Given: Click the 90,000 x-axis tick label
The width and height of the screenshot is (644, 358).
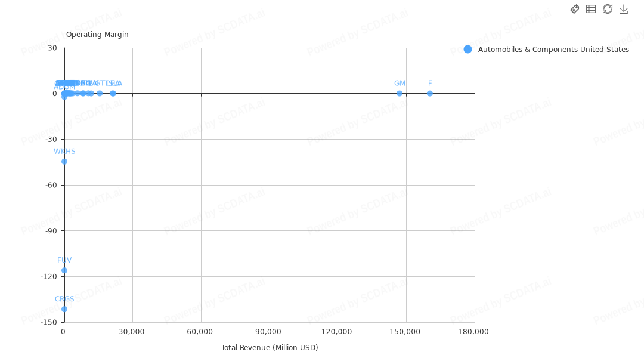Looking at the screenshot, I should [269, 332].
